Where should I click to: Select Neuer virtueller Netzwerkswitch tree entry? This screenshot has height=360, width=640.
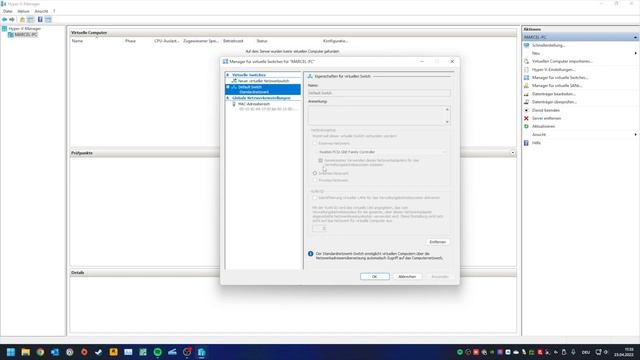(263, 81)
